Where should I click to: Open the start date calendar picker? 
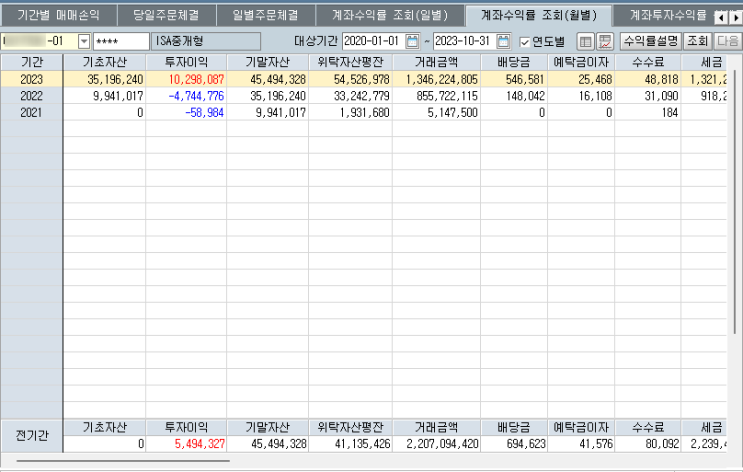[412, 41]
